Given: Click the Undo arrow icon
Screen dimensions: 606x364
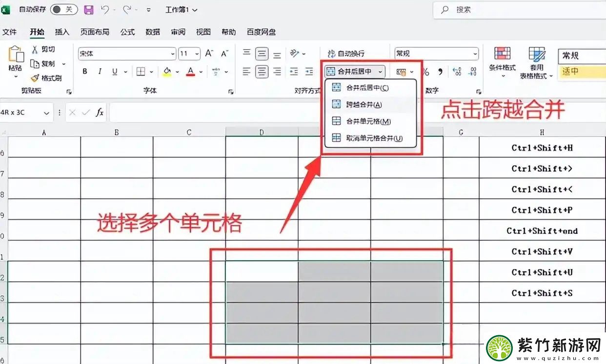Looking at the screenshot, I should click(104, 10).
